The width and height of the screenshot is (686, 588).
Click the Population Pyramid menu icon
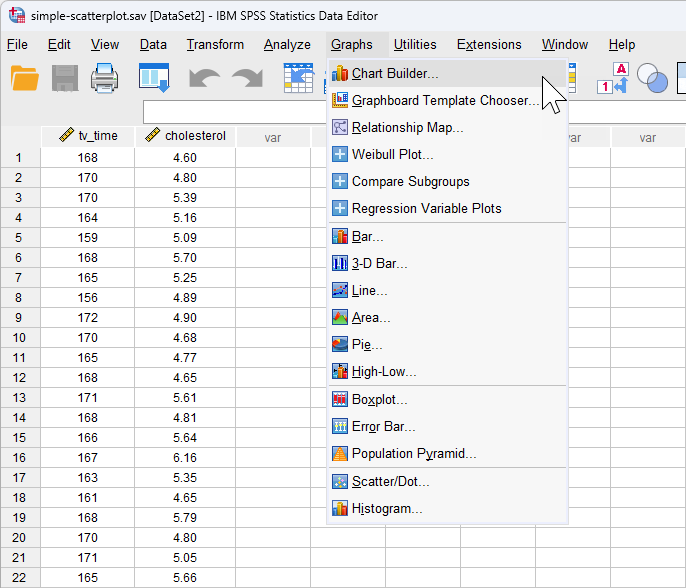tap(340, 454)
